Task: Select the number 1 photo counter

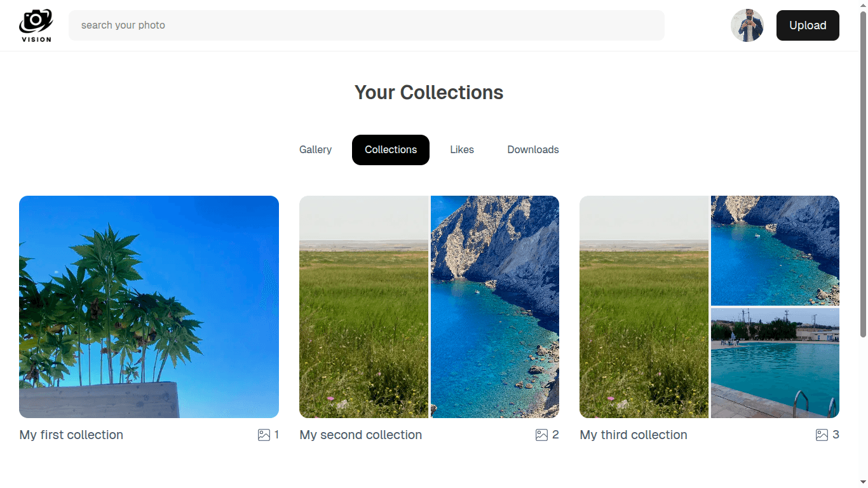Action: 276,435
